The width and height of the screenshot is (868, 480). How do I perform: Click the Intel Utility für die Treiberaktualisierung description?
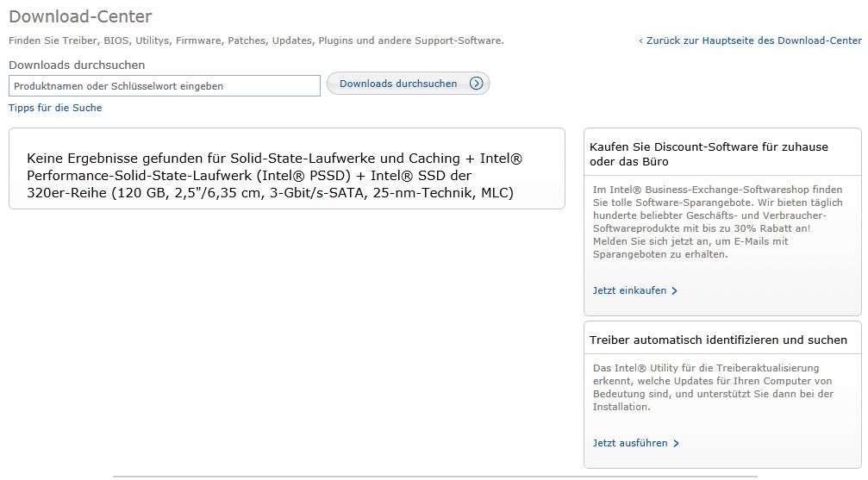(x=713, y=387)
